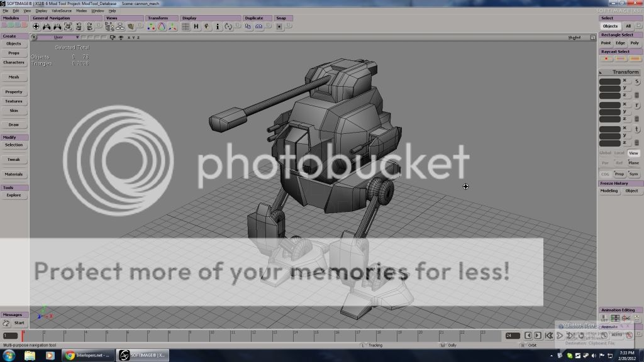This screenshot has width=644, height=362.
Task: Click the grid icon in Display toolbar
Action: click(187, 26)
